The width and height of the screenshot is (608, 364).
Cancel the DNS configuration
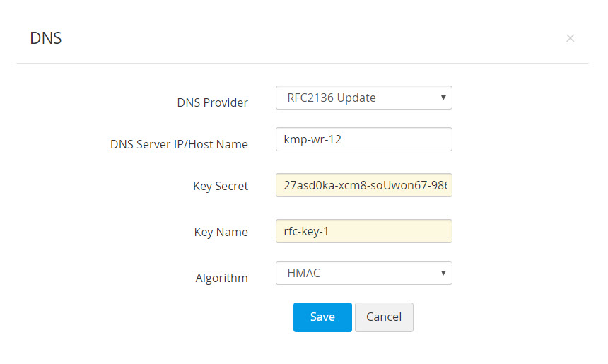[x=383, y=317]
